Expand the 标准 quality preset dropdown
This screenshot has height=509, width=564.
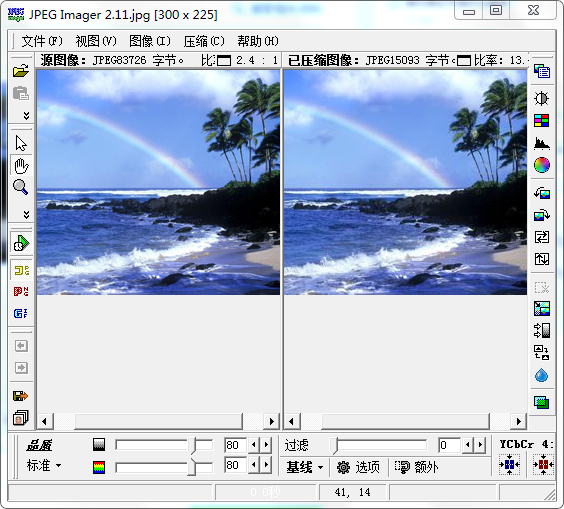pyautogui.click(x=44, y=465)
